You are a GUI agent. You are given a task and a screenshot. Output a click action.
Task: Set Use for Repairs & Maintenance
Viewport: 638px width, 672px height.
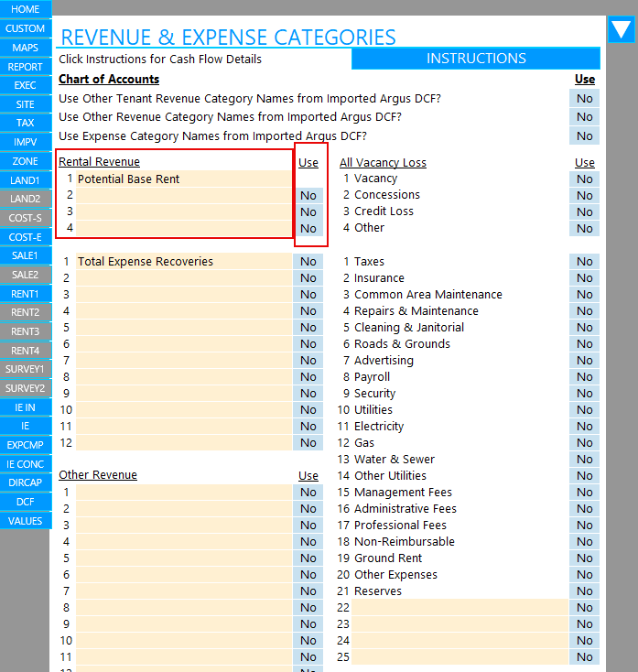[x=584, y=311]
